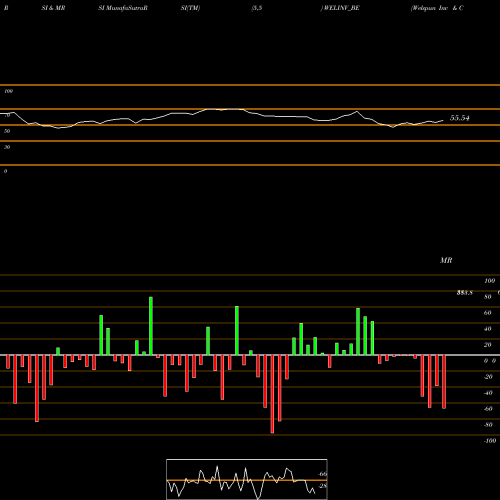500x500 pixels.
Task: Select the 'MR' panel title
Action: (446, 260)
